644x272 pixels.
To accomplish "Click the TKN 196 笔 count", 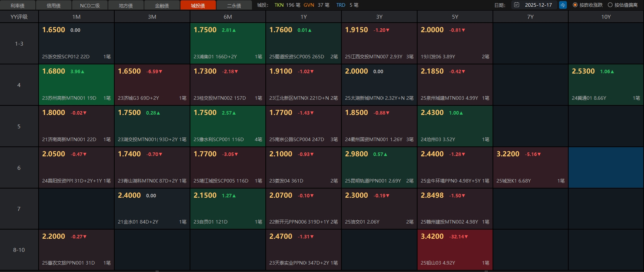I will click(287, 5).
